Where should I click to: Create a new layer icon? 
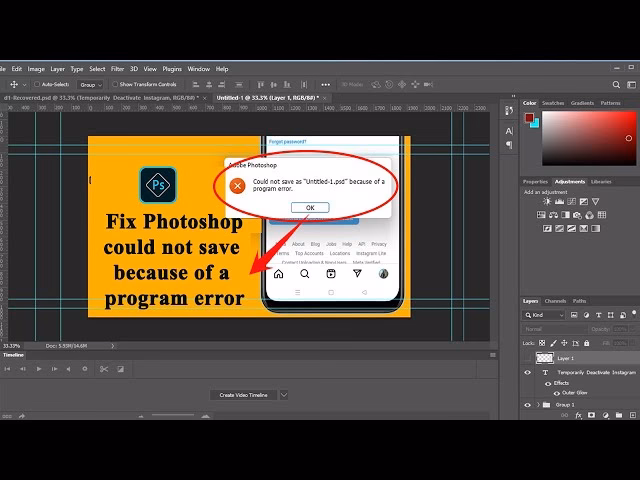click(633, 415)
